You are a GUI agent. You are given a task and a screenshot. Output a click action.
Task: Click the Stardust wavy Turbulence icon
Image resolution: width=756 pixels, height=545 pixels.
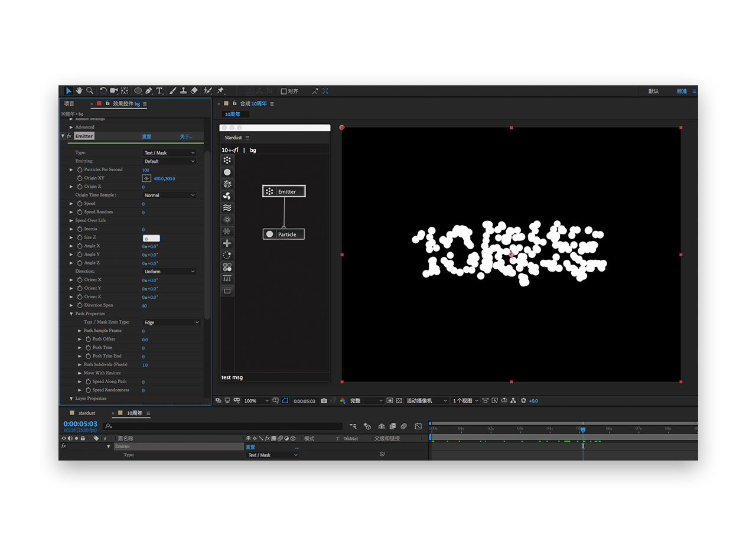coord(227,207)
